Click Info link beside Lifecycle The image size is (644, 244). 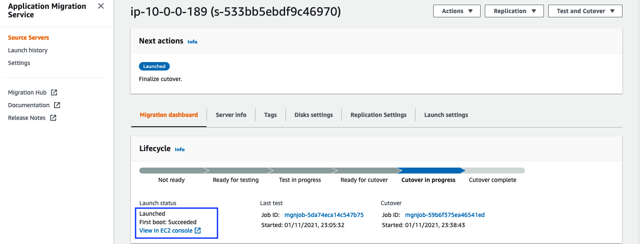180,149
